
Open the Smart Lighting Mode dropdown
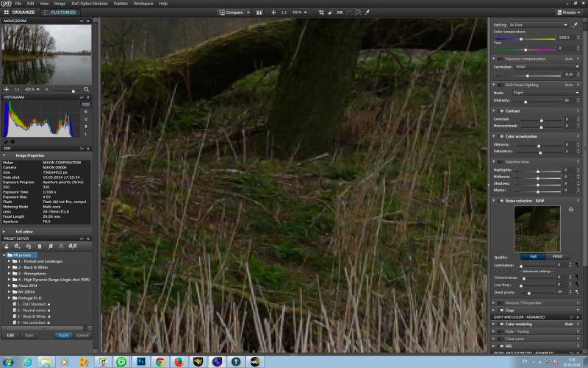point(545,93)
